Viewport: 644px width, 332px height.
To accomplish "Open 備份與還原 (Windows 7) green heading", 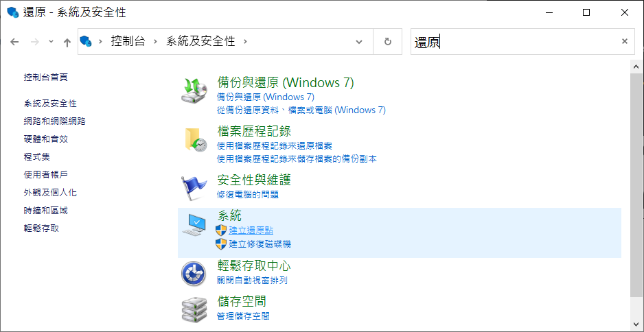I will tap(286, 83).
